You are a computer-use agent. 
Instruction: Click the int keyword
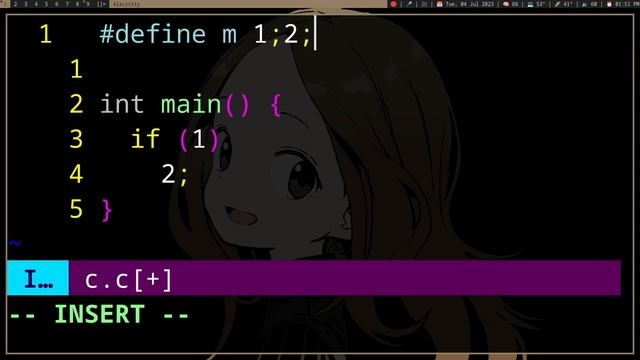point(122,104)
